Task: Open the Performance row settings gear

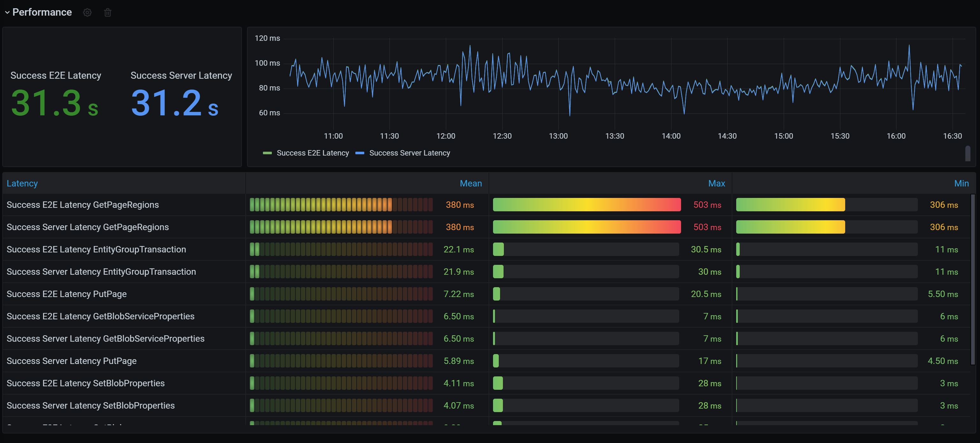Action: pyautogui.click(x=87, y=12)
